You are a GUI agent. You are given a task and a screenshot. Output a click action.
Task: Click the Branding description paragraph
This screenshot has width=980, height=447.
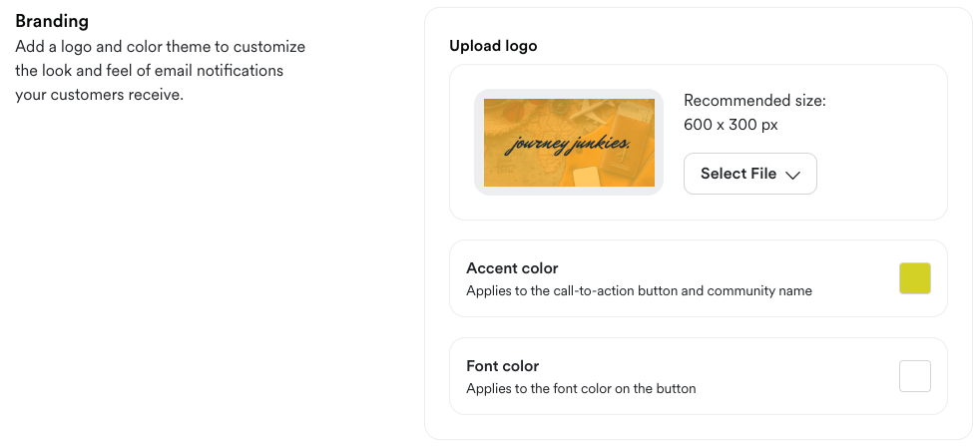click(x=160, y=71)
